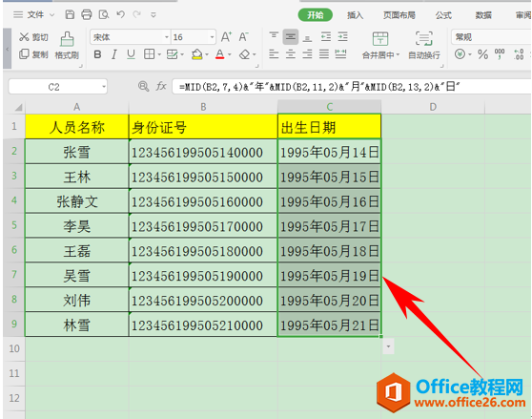532x419 pixels.
Task: Open the 页面布局 tab
Action: (x=399, y=15)
